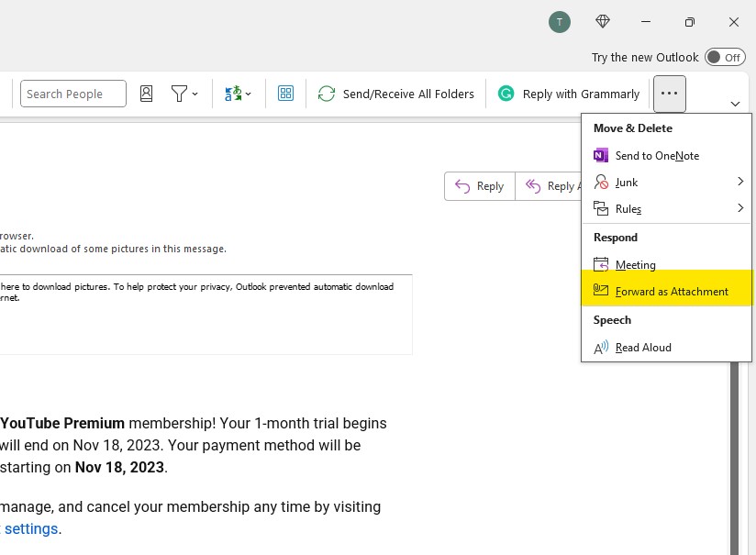This screenshot has height=555, width=756.
Task: Open the Junk submenu
Action: (x=666, y=183)
